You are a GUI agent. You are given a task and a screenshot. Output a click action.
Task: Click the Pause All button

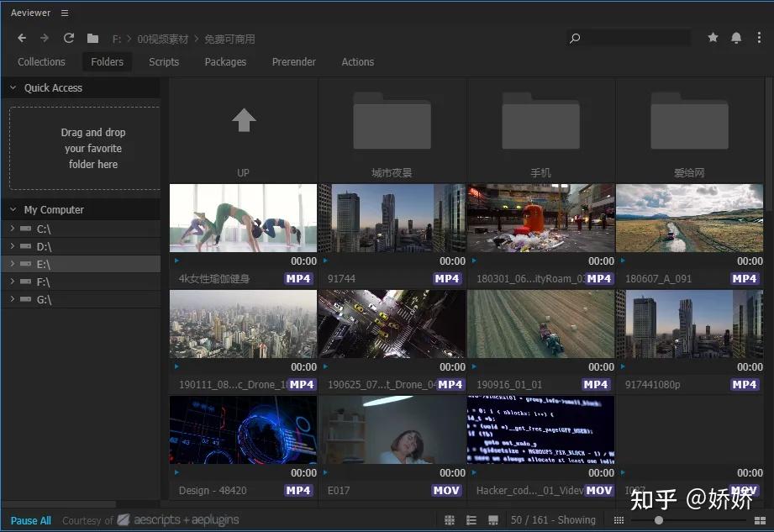30,519
